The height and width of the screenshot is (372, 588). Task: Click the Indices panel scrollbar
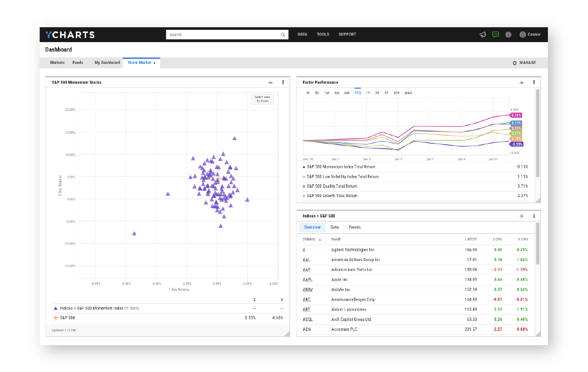click(x=538, y=244)
